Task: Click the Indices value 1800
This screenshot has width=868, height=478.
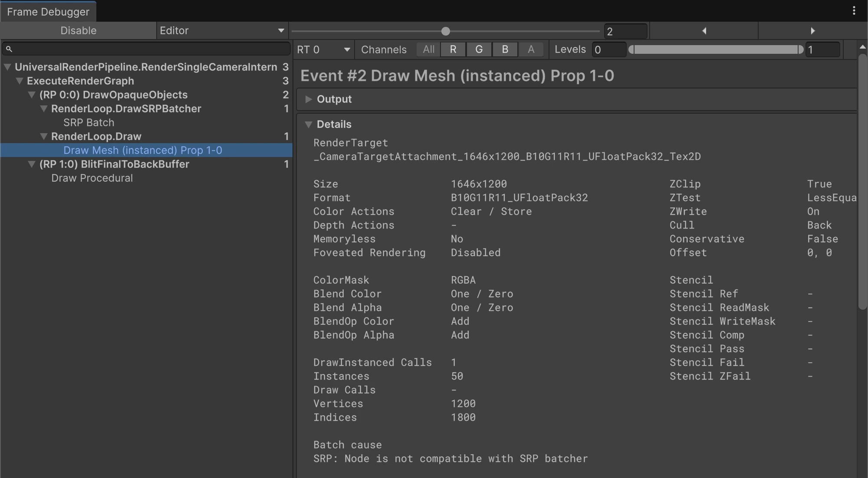Action: (464, 418)
